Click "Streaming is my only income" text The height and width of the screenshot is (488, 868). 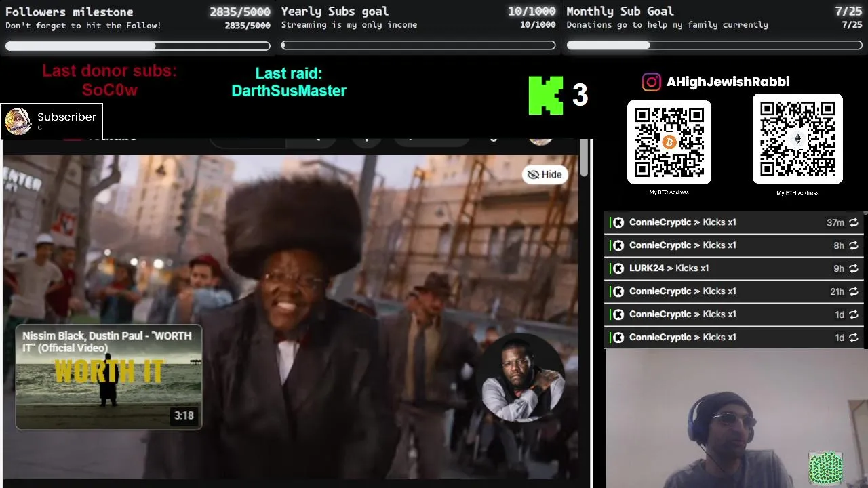[349, 25]
